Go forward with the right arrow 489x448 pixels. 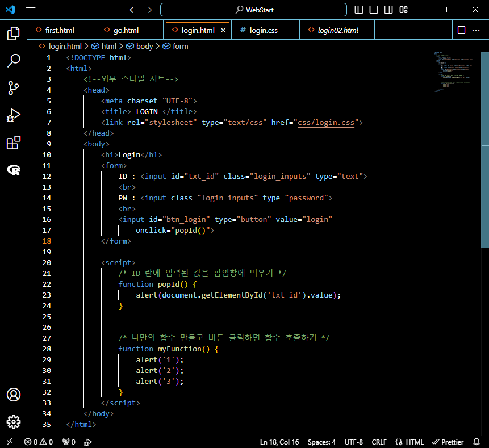pyautogui.click(x=148, y=10)
